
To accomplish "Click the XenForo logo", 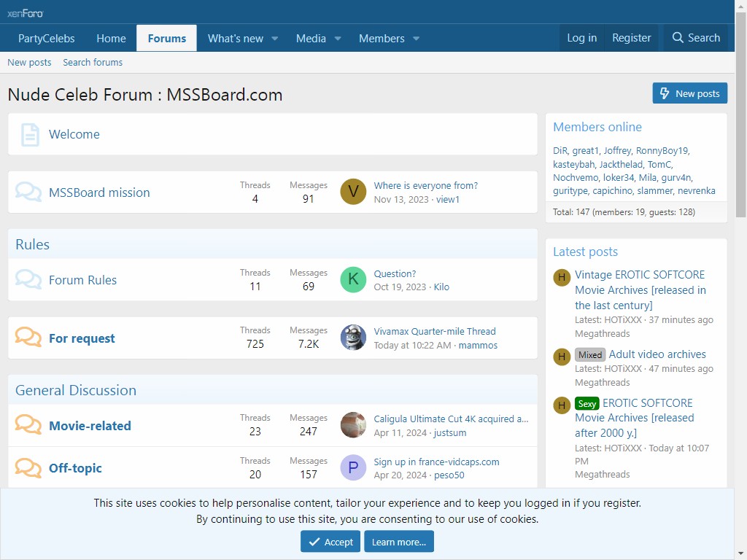I will (26, 13).
